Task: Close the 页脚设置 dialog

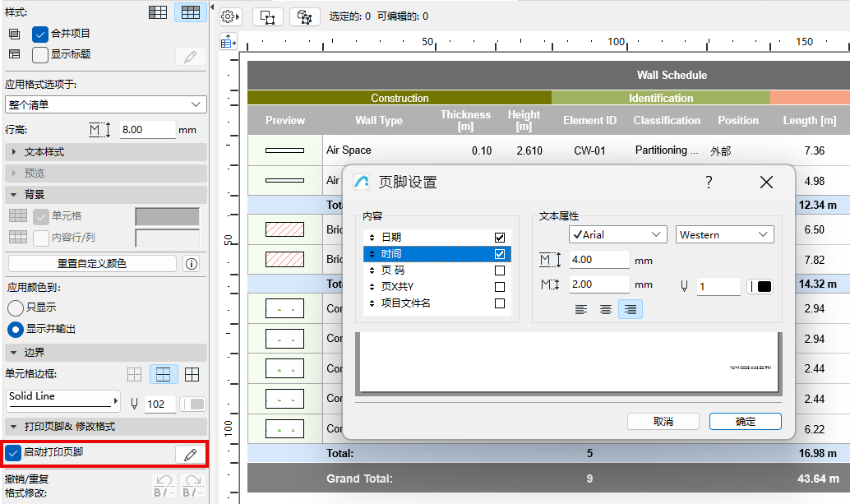Action: [x=766, y=182]
